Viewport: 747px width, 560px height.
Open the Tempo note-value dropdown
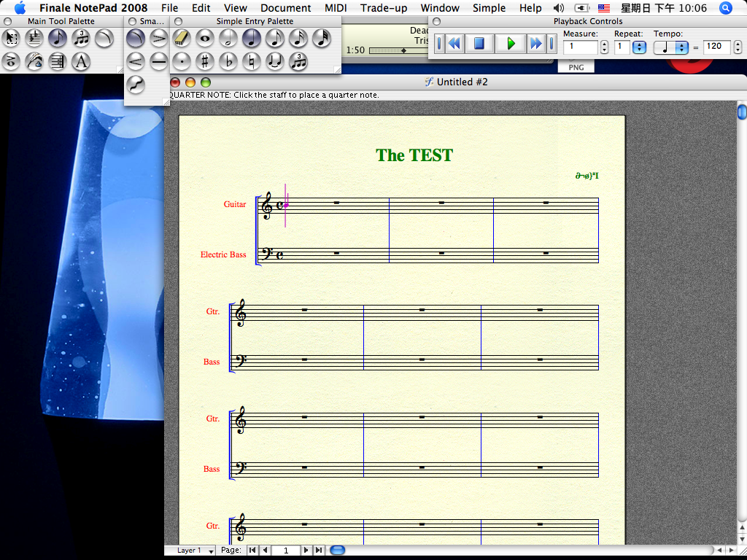click(681, 47)
